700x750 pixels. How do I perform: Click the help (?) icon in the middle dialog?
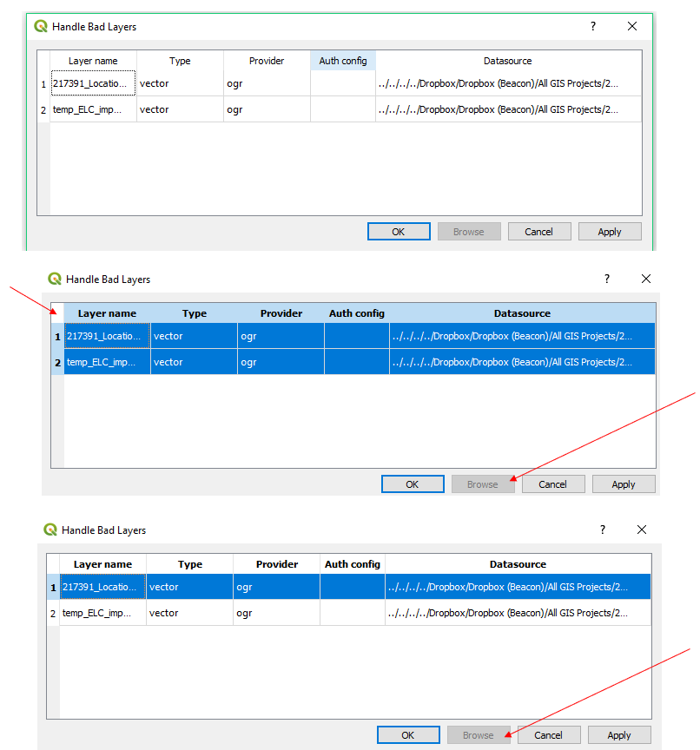pyautogui.click(x=606, y=279)
